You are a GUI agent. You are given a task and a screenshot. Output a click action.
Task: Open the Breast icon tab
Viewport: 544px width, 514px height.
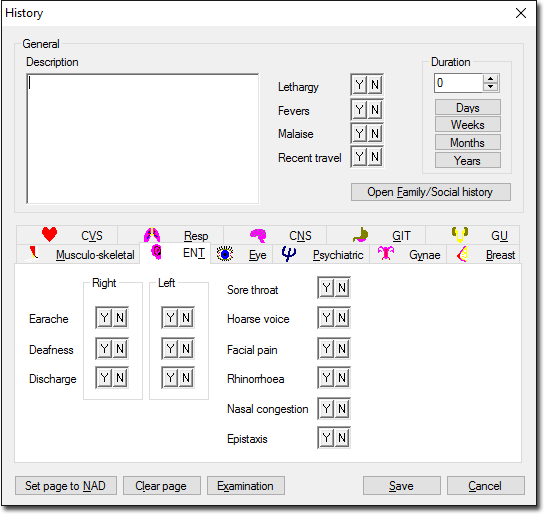(x=462, y=254)
